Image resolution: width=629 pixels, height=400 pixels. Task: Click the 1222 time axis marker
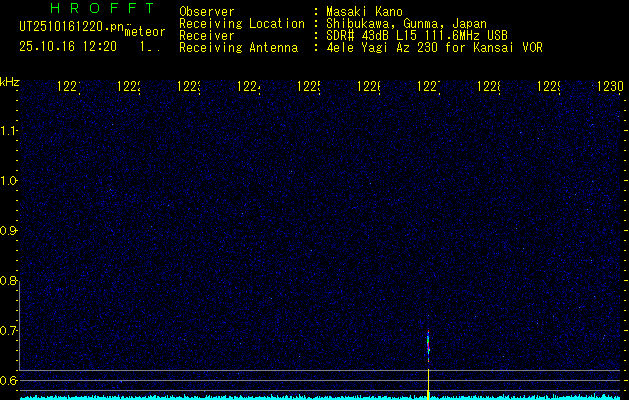click(x=129, y=86)
